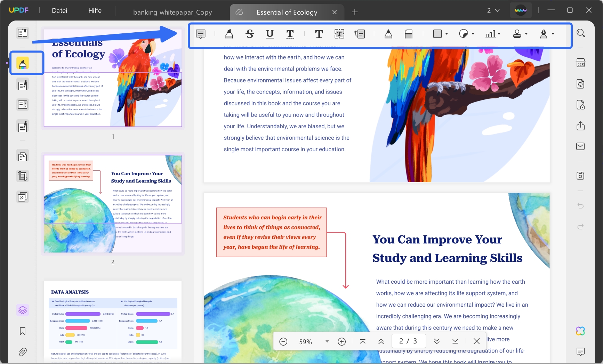Image resolution: width=603 pixels, height=364 pixels.
Task: Toggle the bookmark panel
Action: tap(23, 331)
